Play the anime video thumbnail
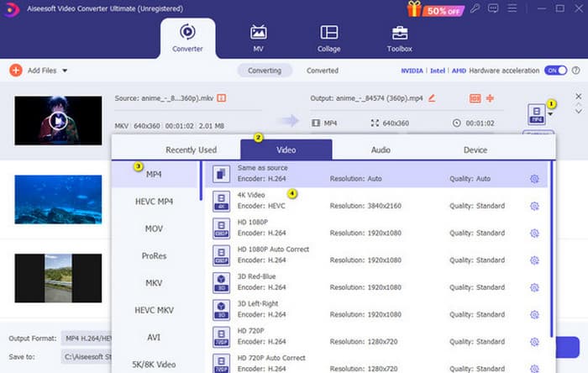The height and width of the screenshot is (373, 588). (58, 121)
